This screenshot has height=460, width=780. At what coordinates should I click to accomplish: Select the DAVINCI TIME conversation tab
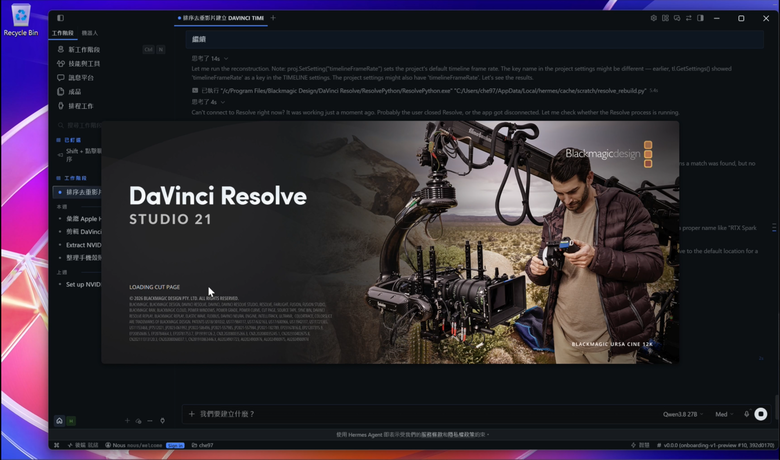pyautogui.click(x=221, y=18)
